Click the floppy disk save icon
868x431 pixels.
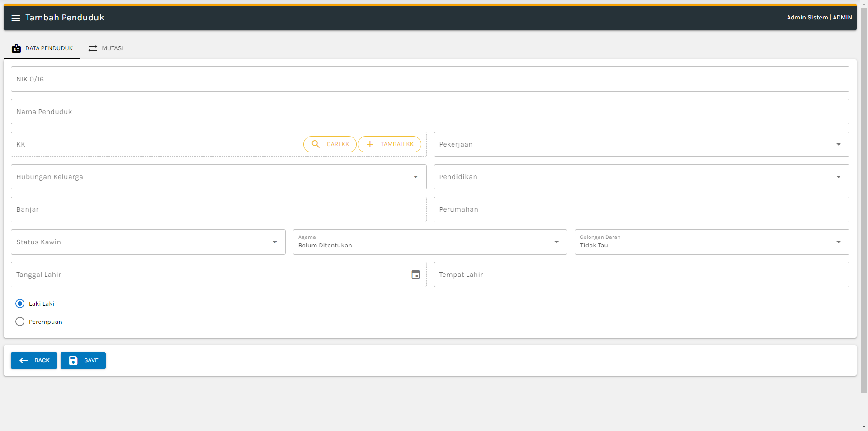point(73,360)
